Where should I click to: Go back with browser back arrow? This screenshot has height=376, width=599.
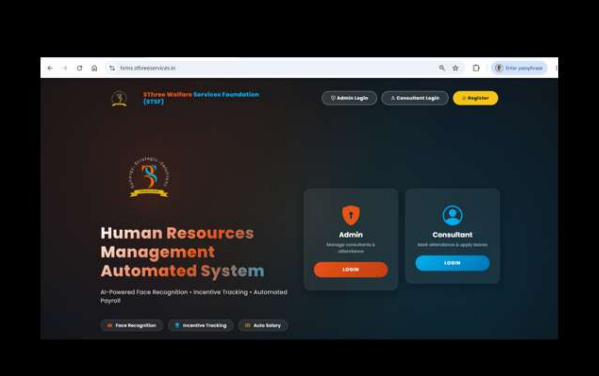tap(50, 68)
